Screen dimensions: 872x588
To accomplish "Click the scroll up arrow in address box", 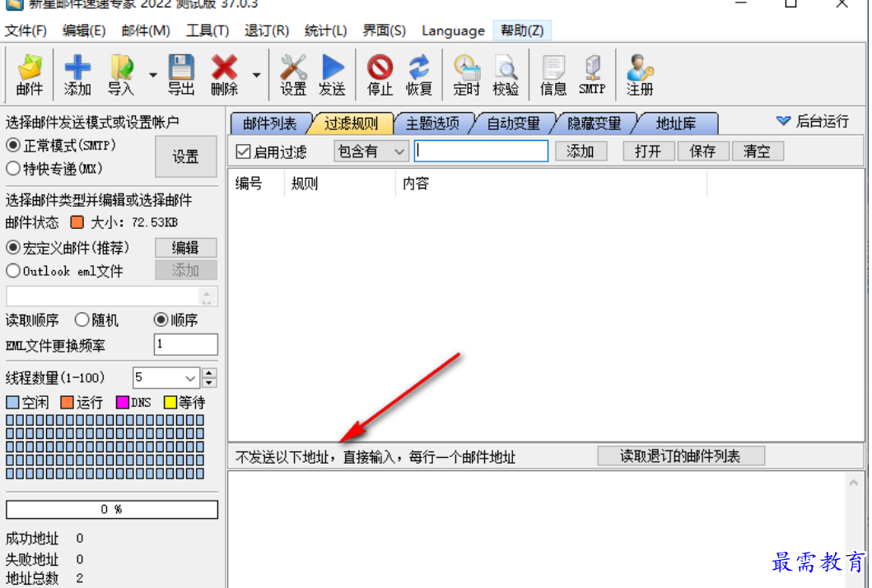I will 854,483.
